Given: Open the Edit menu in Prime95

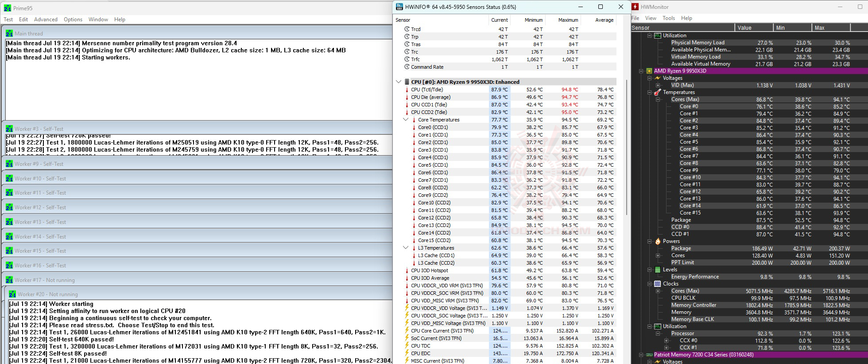Looking at the screenshot, I should tap(23, 20).
